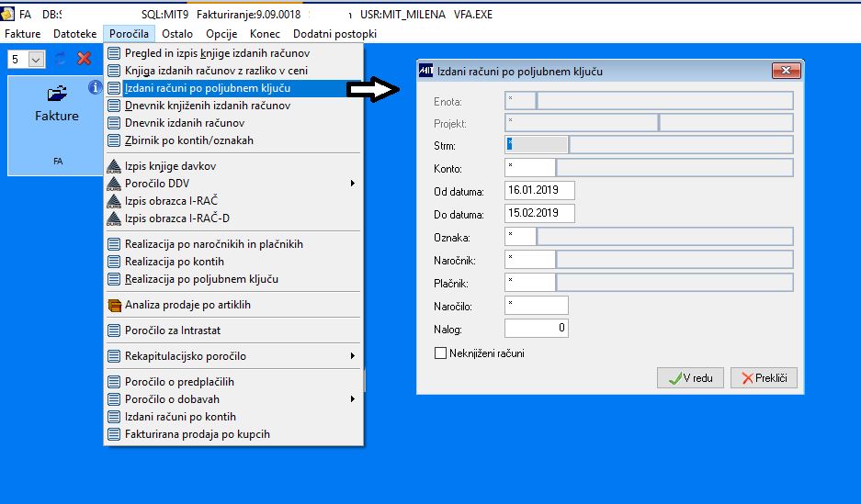Viewport: 861px width, 504px height.
Task: Click the blue refresh icon beside dropdown
Action: coord(61,59)
